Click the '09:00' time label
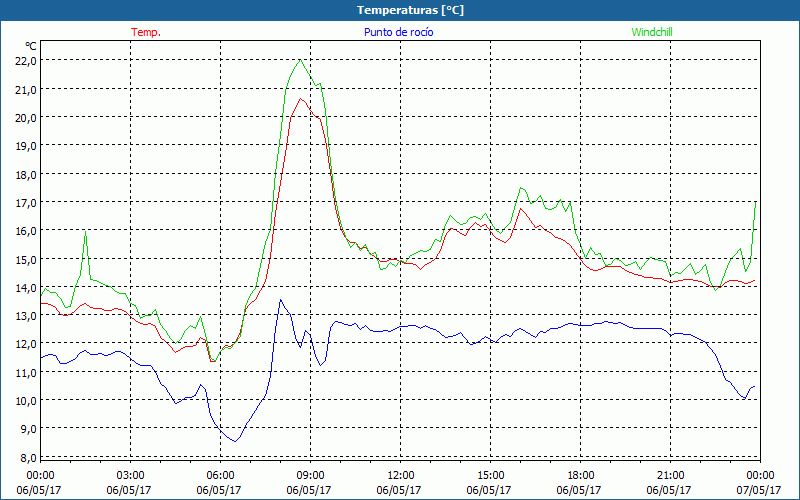800x500 pixels. point(310,475)
